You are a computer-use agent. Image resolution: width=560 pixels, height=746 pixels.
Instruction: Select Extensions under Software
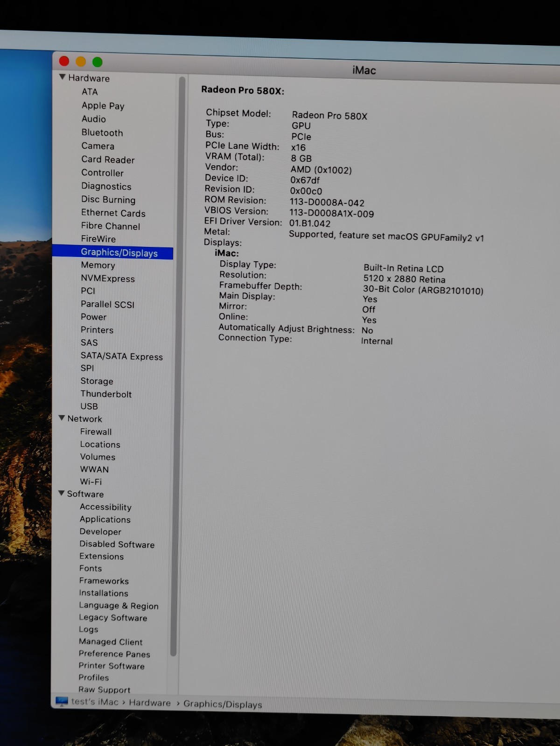point(101,556)
